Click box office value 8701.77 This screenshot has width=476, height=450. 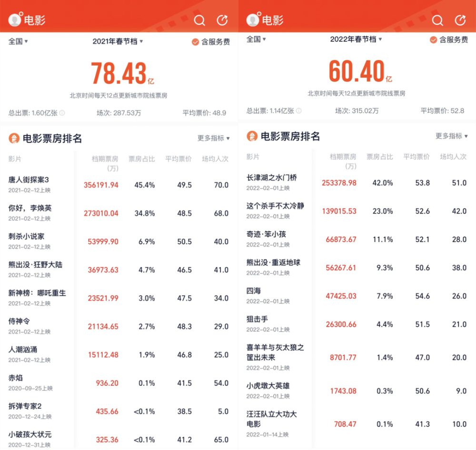[x=343, y=358]
